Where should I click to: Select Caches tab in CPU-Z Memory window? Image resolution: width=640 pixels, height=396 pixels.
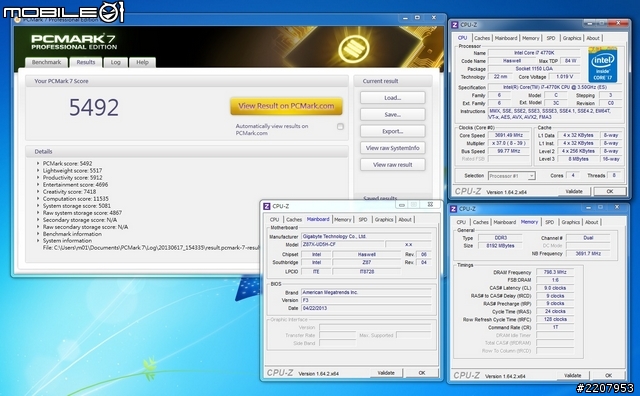click(480, 222)
